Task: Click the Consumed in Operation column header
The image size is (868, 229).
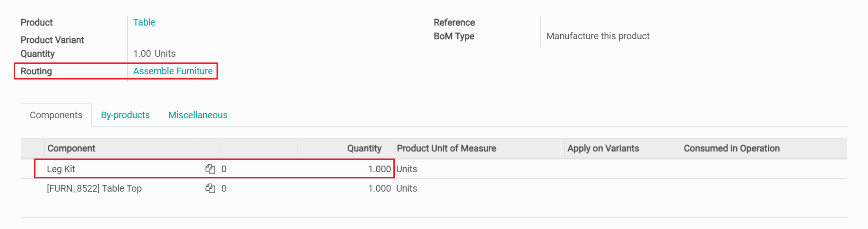Action: point(731,148)
